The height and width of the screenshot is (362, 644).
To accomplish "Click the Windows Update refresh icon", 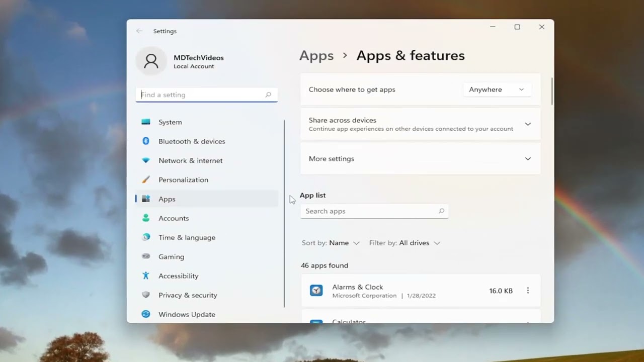I will pos(146,314).
